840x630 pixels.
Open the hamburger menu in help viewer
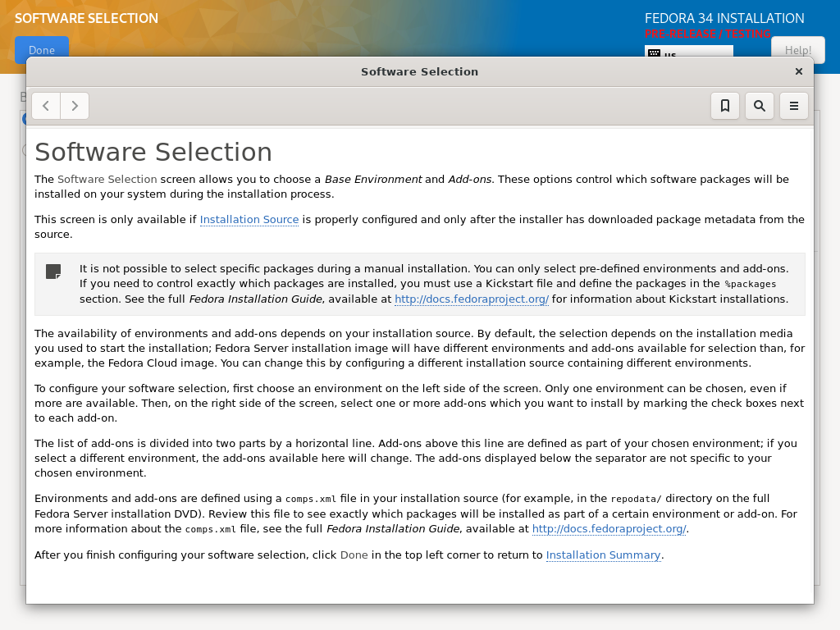point(793,106)
